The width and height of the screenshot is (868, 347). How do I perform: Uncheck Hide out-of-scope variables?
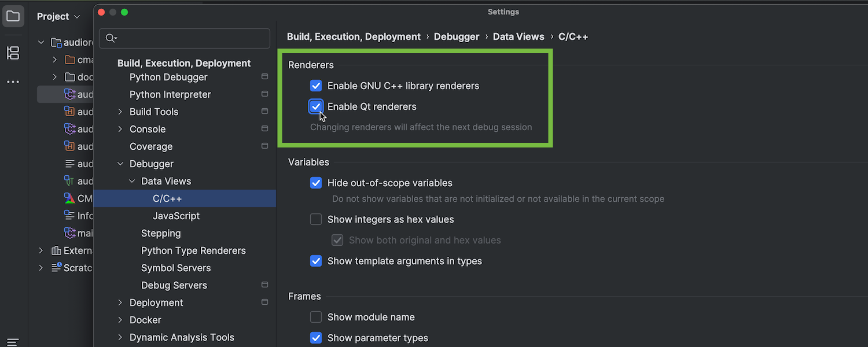click(316, 183)
